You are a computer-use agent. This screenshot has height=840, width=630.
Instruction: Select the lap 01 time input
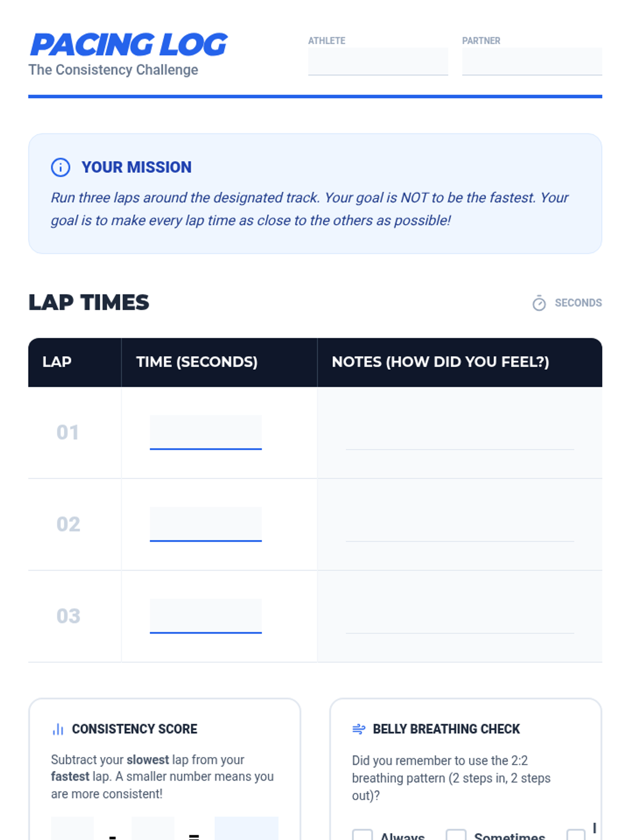point(206,433)
